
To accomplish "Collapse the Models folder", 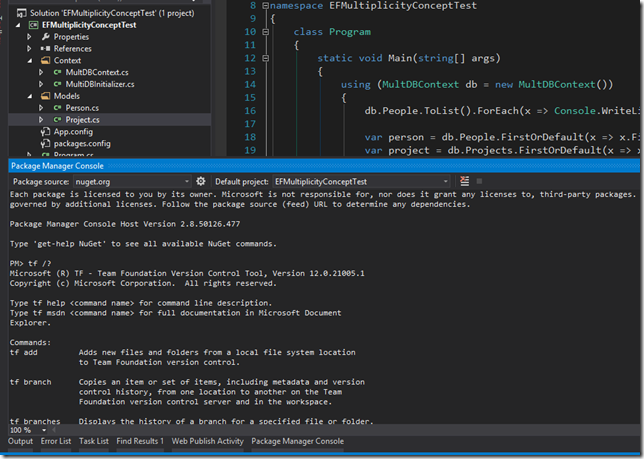I will [x=30, y=95].
